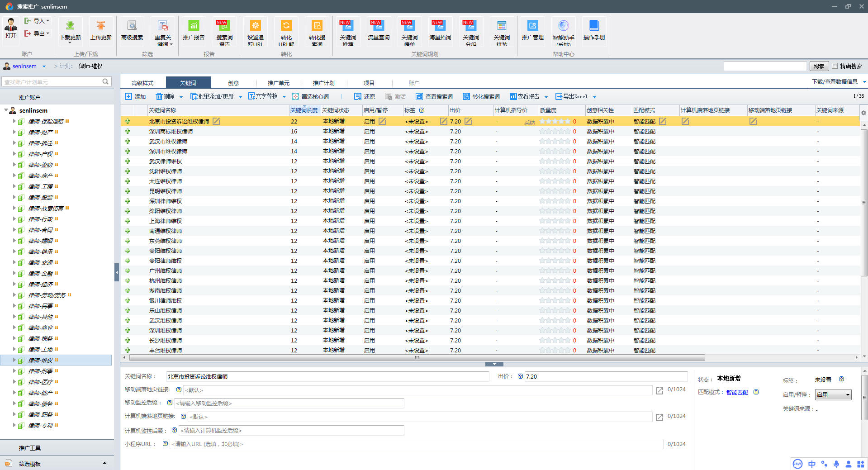Collapse the bottom detail panel via the divider arrow

pyautogui.click(x=494, y=364)
